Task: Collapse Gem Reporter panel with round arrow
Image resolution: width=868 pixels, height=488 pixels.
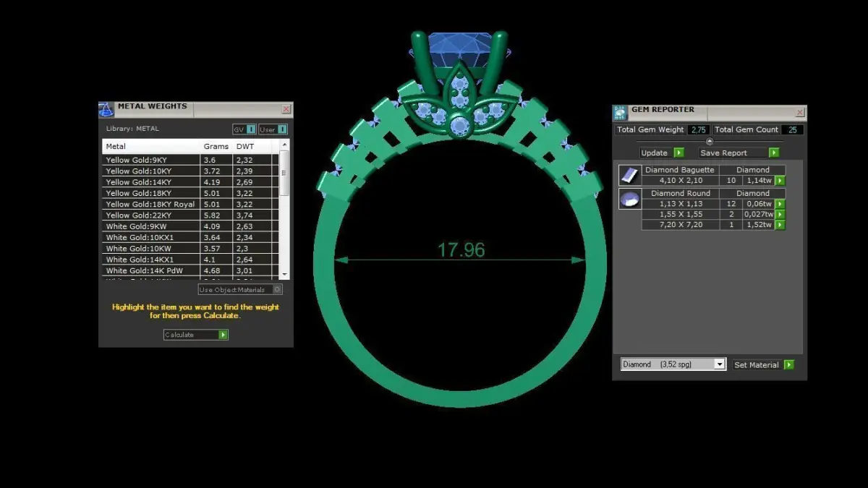Action: click(709, 142)
